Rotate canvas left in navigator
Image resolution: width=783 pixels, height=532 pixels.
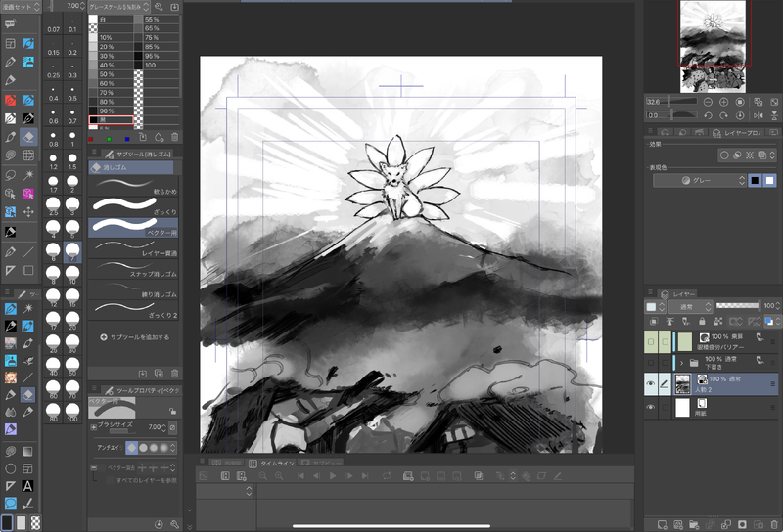(708, 115)
